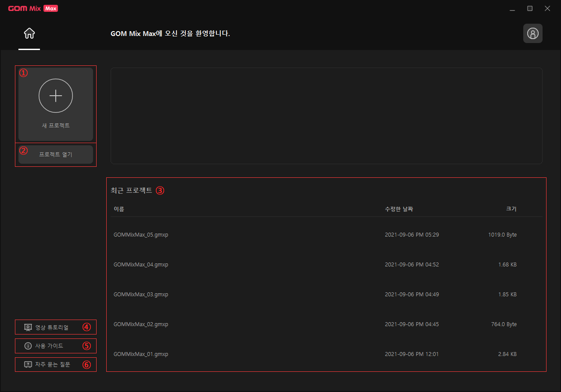Viewport: 561px width, 392px height.
Task: Minimize the GOM Mix Max window
Action: tap(512, 8)
